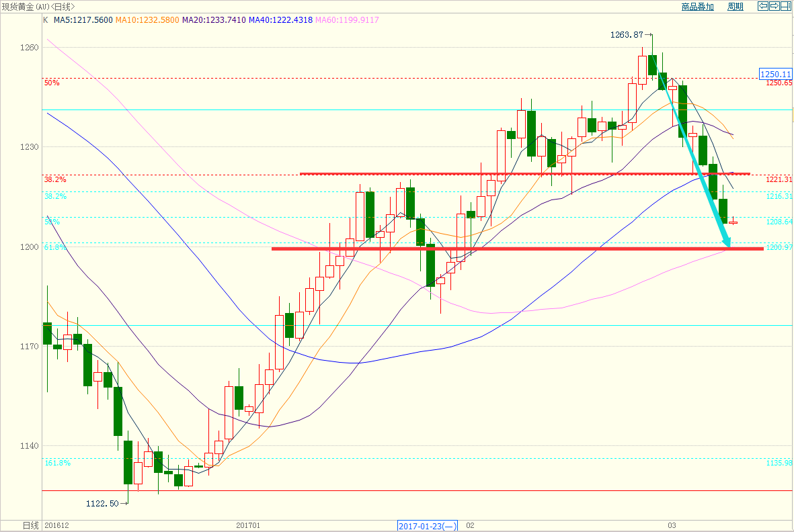
Task: Click the 日线 period label on time axis
Action: [31, 526]
